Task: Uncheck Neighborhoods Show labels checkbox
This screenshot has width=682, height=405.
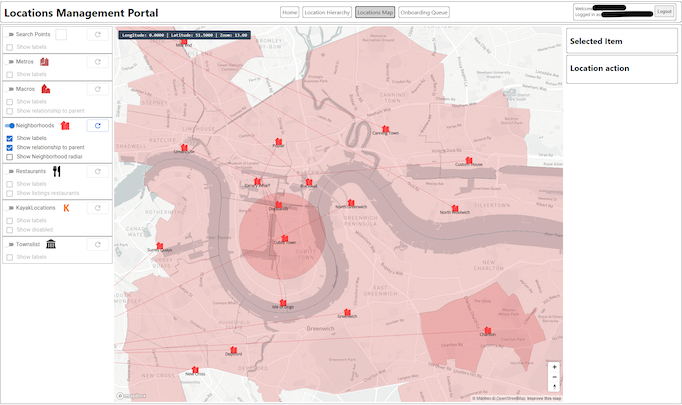Action: [10, 138]
